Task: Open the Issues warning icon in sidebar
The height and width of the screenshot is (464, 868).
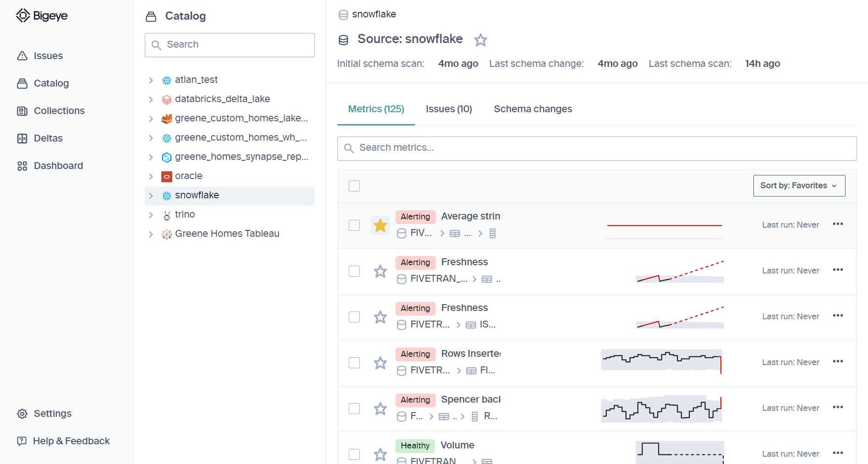Action: [x=22, y=56]
